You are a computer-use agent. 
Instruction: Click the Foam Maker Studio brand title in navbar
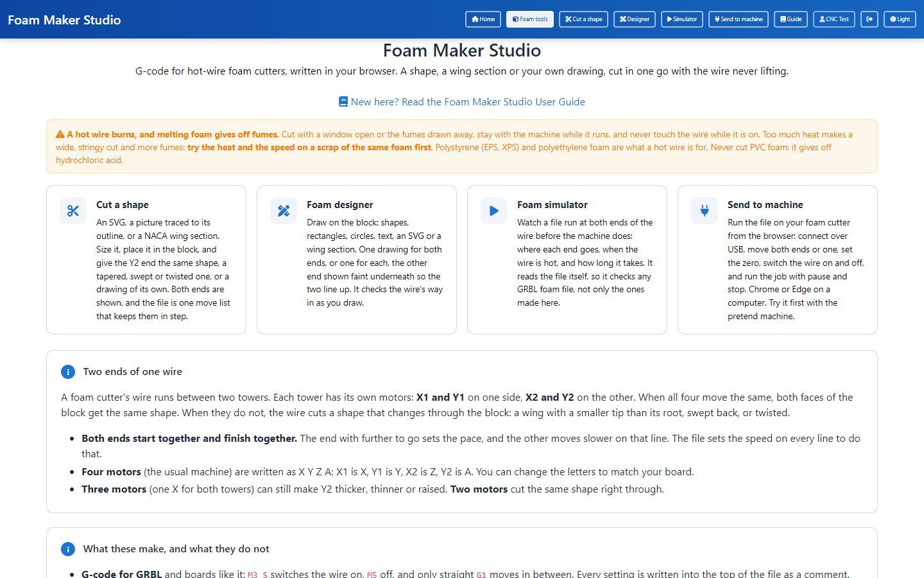pos(64,20)
